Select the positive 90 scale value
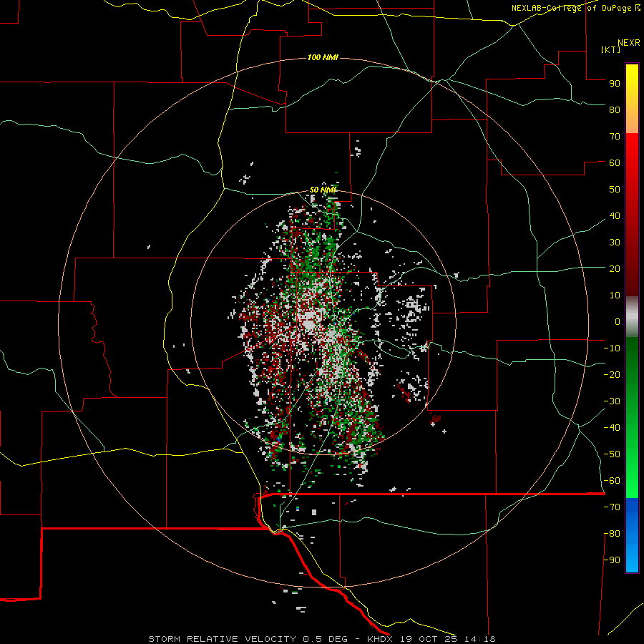Image resolution: width=644 pixels, height=644 pixels. point(615,84)
